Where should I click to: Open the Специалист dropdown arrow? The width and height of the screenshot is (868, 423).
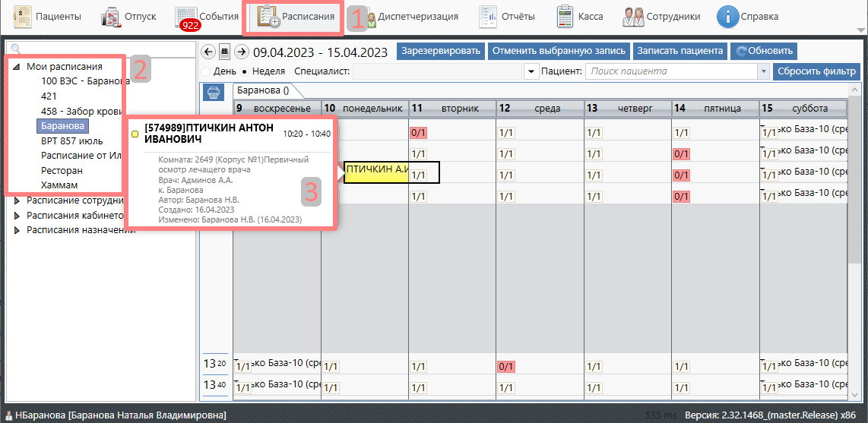tap(531, 71)
